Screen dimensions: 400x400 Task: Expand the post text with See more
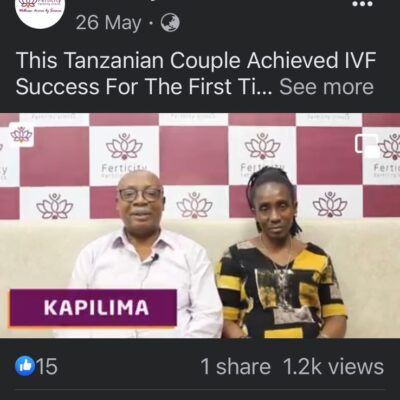(326, 87)
